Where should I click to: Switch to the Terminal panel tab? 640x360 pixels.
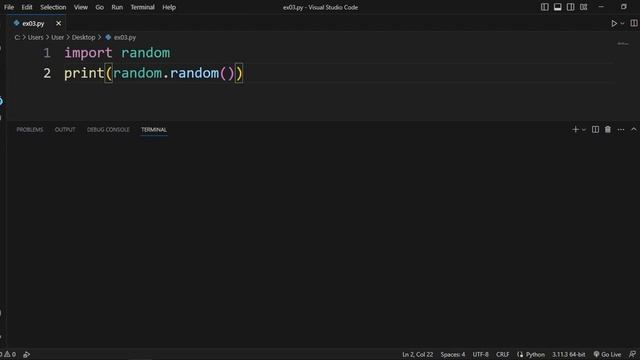pos(154,130)
